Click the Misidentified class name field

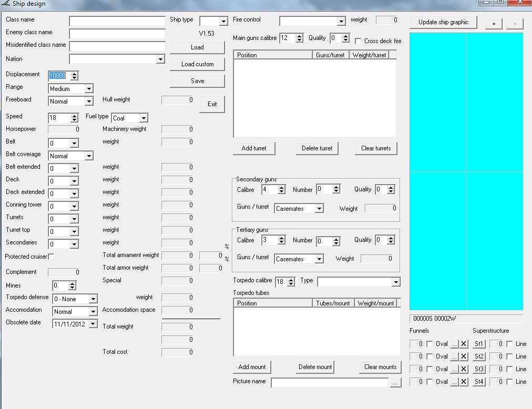(x=117, y=46)
